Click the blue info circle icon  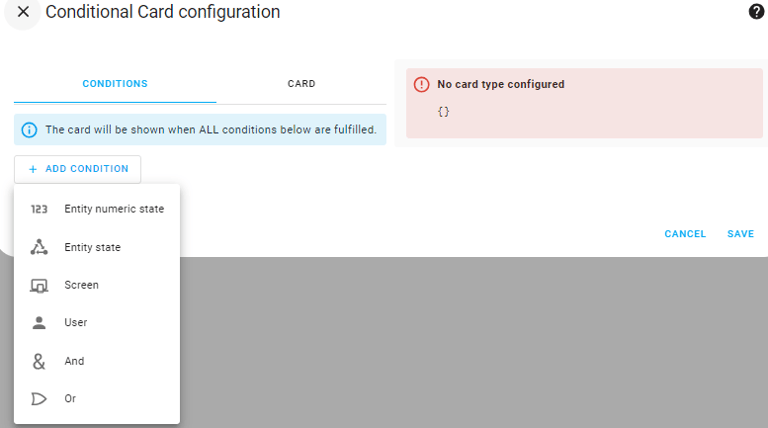click(x=29, y=130)
